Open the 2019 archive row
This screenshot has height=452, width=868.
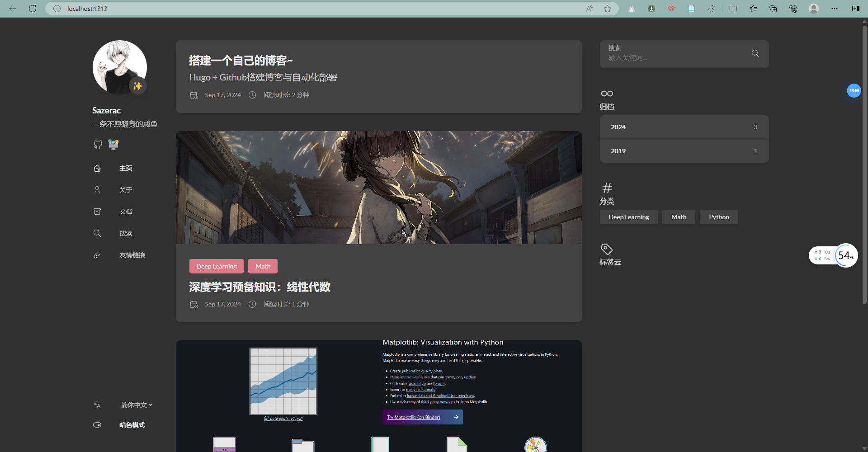click(684, 151)
